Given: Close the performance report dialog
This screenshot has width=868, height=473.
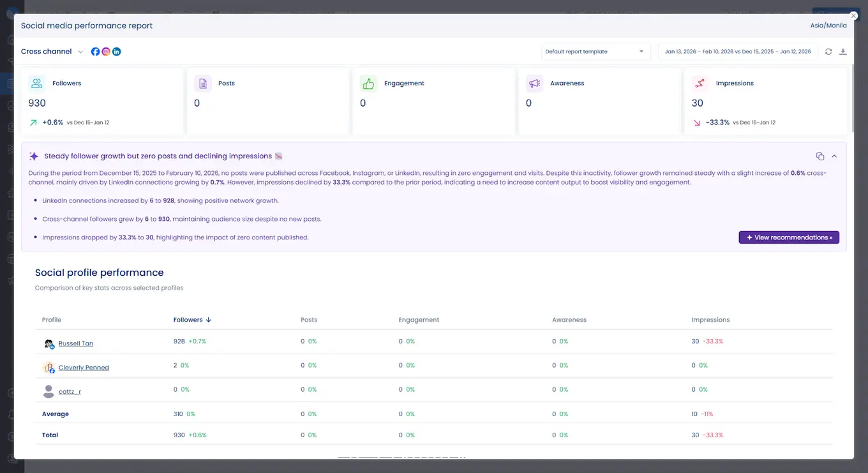Looking at the screenshot, I should [853, 16].
